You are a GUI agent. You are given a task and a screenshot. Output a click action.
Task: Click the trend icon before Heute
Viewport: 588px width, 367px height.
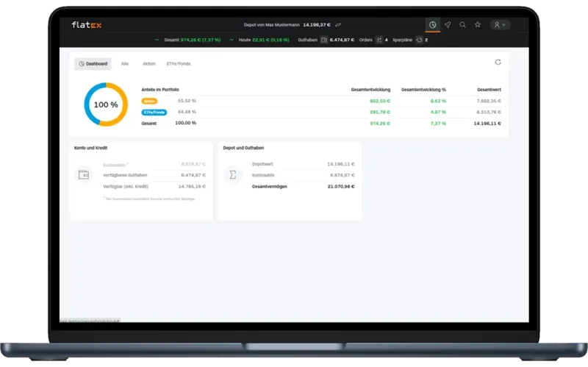point(232,40)
